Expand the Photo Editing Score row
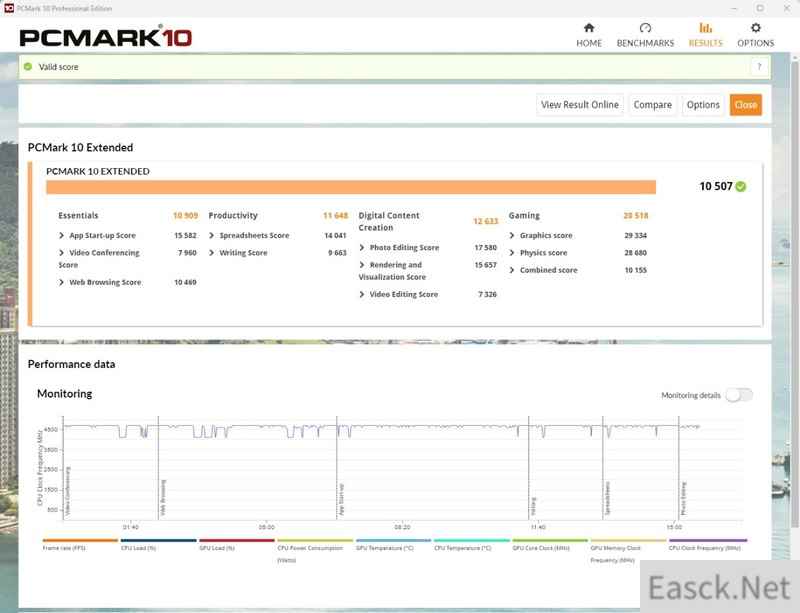800x613 pixels. (362, 248)
